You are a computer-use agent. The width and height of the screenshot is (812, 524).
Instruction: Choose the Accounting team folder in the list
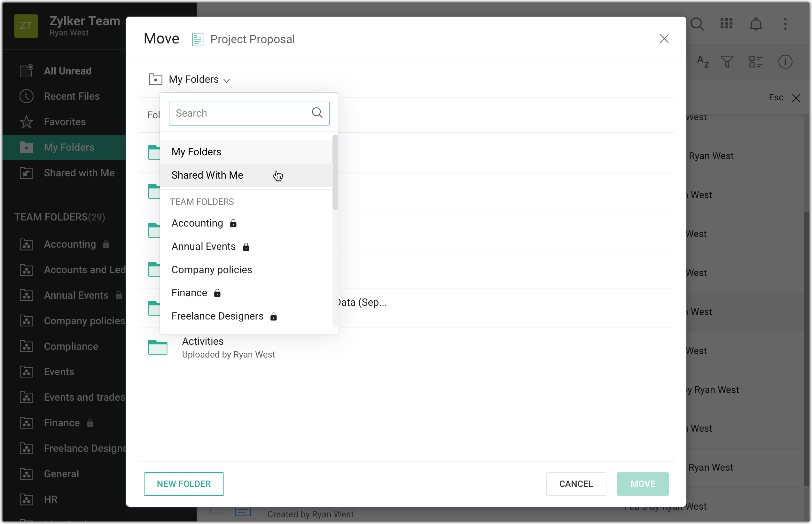tap(197, 223)
